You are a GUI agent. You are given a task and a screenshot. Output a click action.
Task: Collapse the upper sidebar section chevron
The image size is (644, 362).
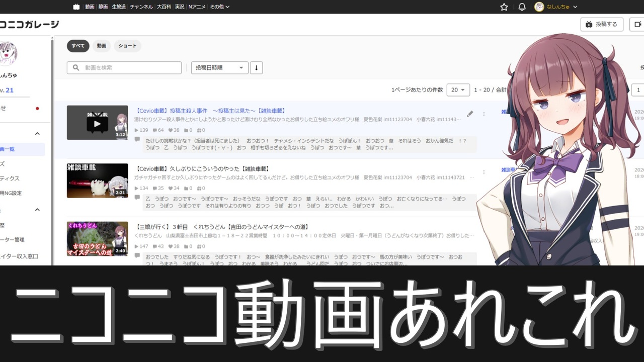37,133
